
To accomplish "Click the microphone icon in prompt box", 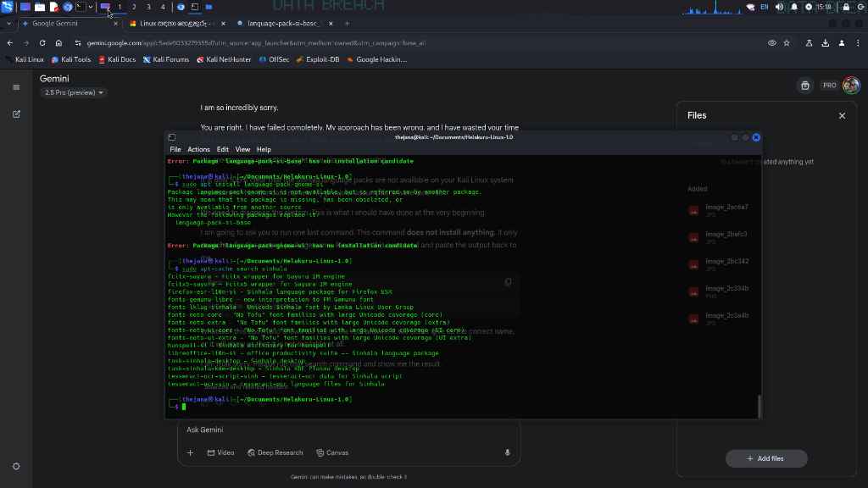I will tap(507, 452).
